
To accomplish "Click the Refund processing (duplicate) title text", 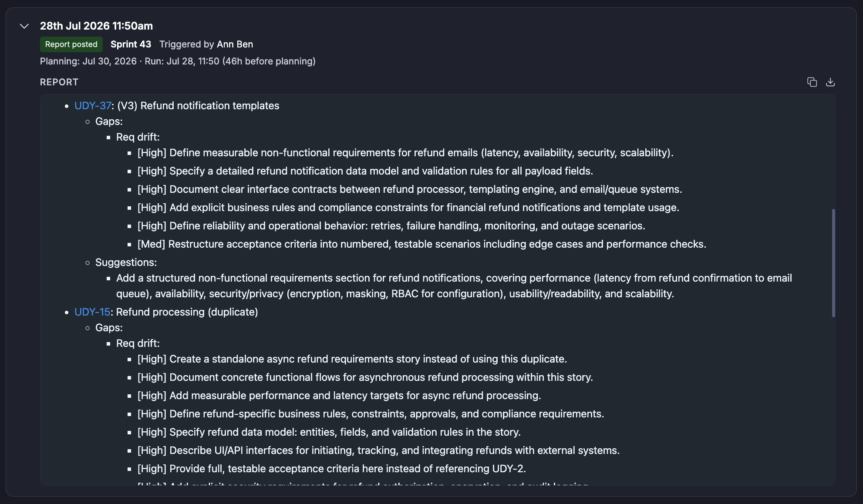I will coord(187,312).
